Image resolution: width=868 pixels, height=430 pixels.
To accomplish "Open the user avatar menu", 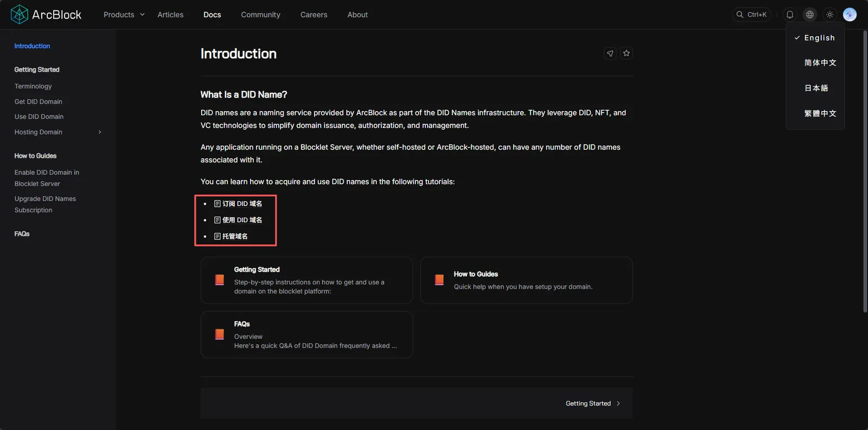I will click(x=850, y=15).
